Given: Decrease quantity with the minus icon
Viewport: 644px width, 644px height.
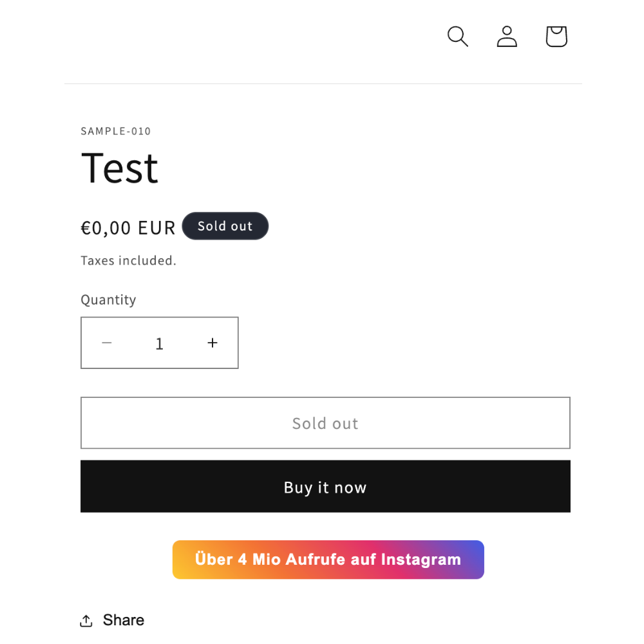Looking at the screenshot, I should click(x=107, y=343).
